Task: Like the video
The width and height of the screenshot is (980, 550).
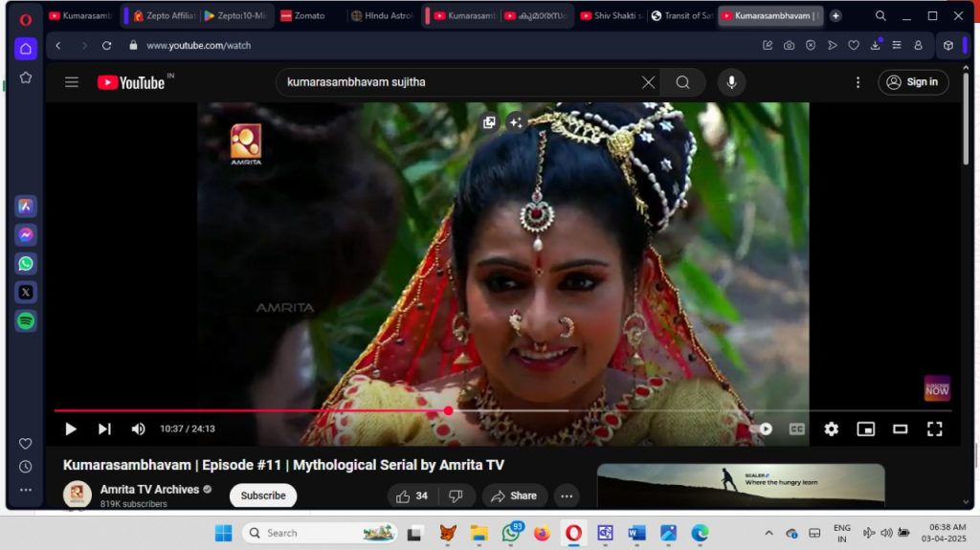Action: click(x=412, y=496)
